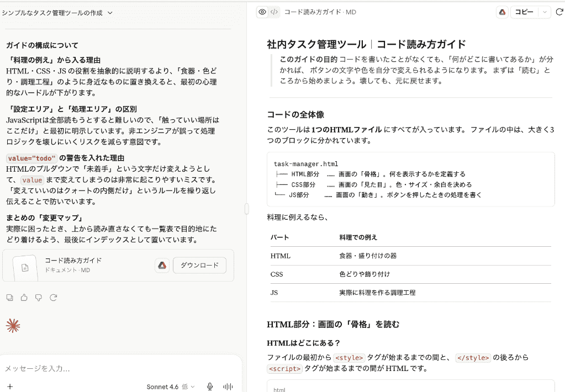Image resolution: width=565 pixels, height=392 pixels.
Task: Click the 食器・盛り付けの器 table cell
Action: (x=368, y=256)
